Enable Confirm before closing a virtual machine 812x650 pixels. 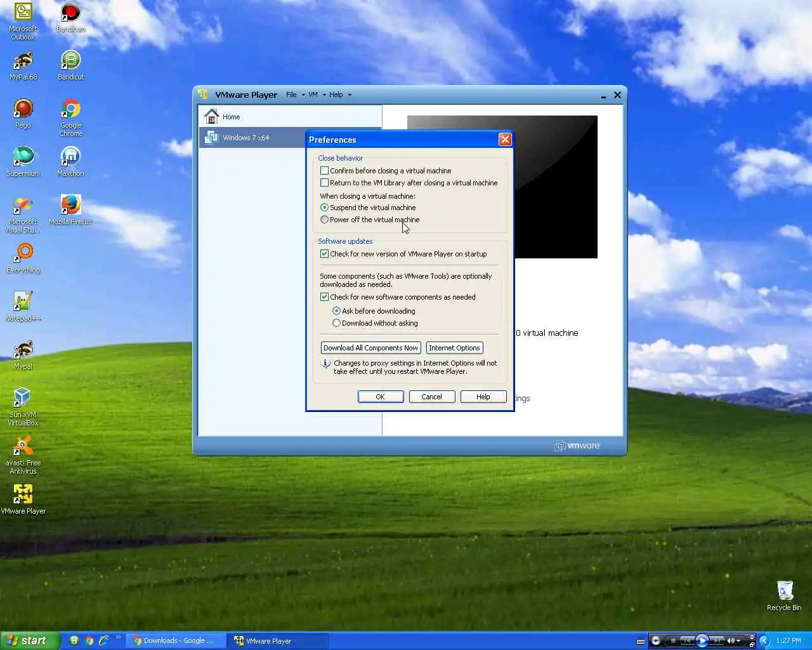325,171
